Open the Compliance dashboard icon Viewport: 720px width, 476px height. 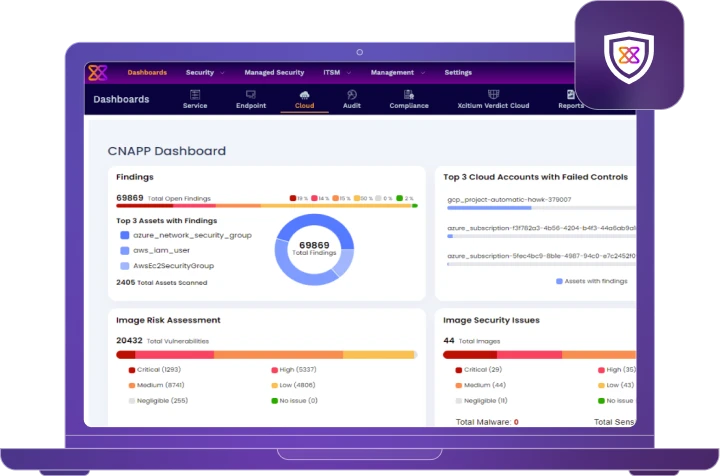click(408, 94)
